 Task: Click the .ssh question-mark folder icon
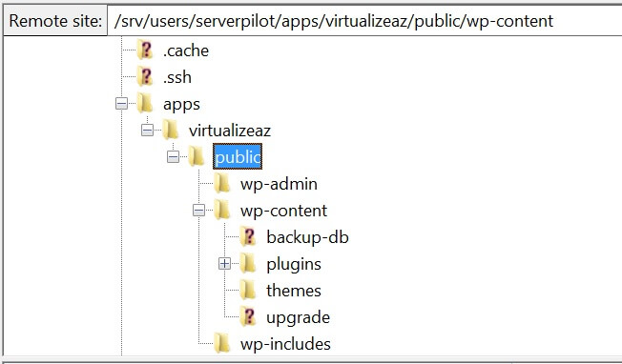[x=145, y=76]
